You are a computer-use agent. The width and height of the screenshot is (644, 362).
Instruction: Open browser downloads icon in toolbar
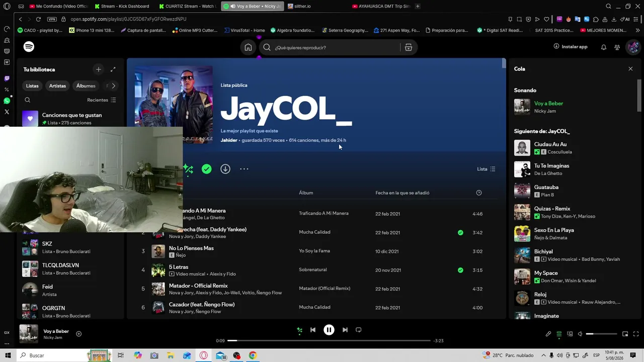point(614,19)
